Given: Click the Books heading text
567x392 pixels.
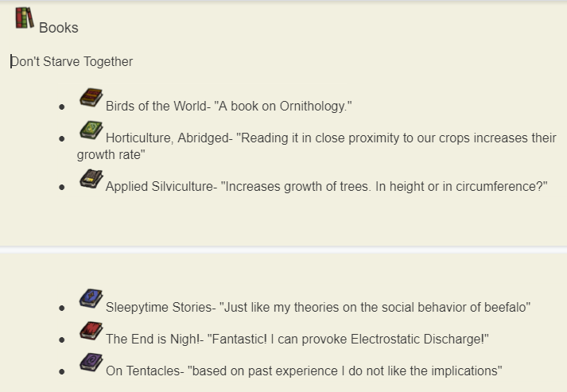Looking at the screenshot, I should pyautogui.click(x=59, y=28).
